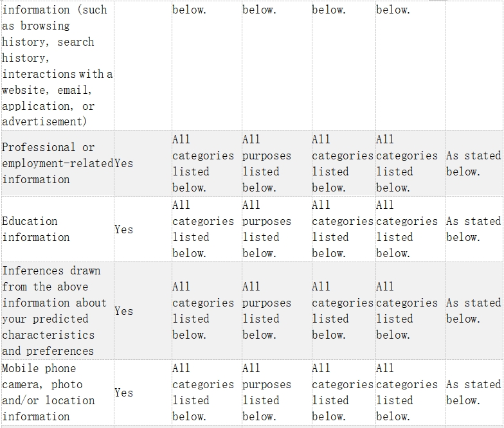Image resolution: width=504 pixels, height=428 pixels.
Task: Click first 'All categories listed below.' in Education row
Action: point(203,229)
